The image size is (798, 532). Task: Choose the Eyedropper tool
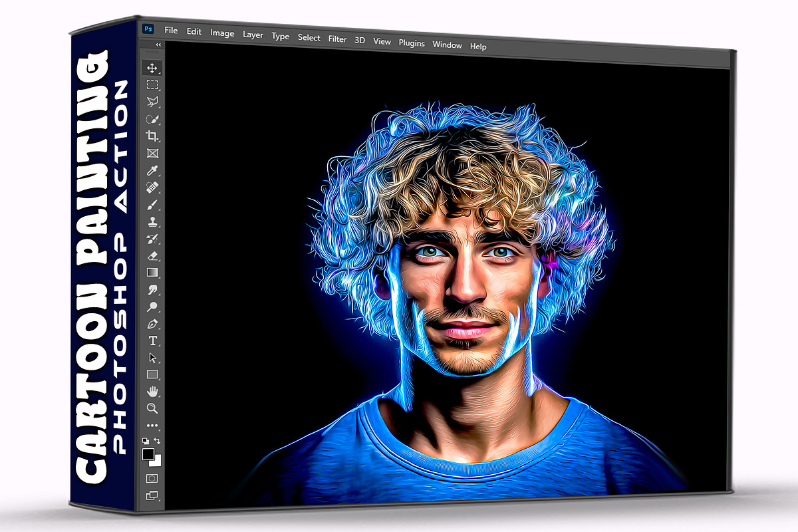click(152, 171)
